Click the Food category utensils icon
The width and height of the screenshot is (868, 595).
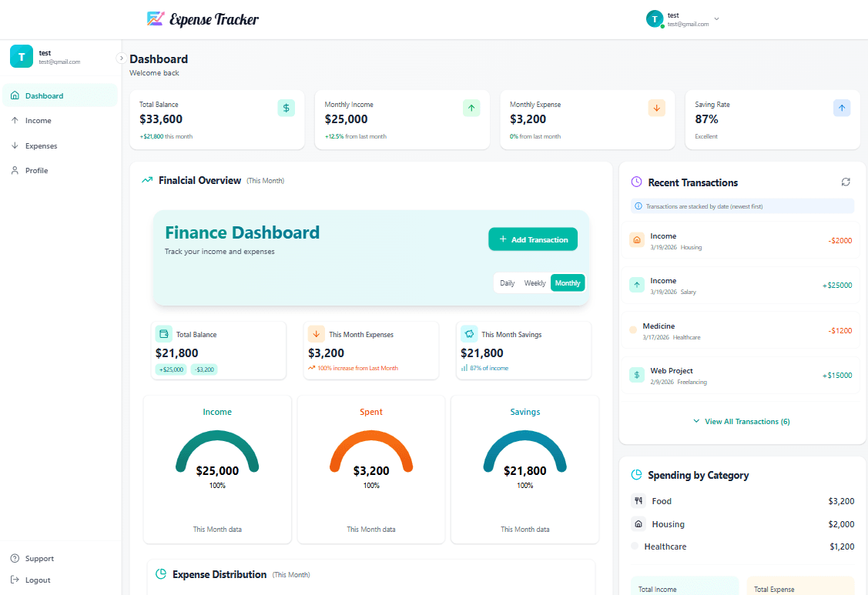point(638,500)
